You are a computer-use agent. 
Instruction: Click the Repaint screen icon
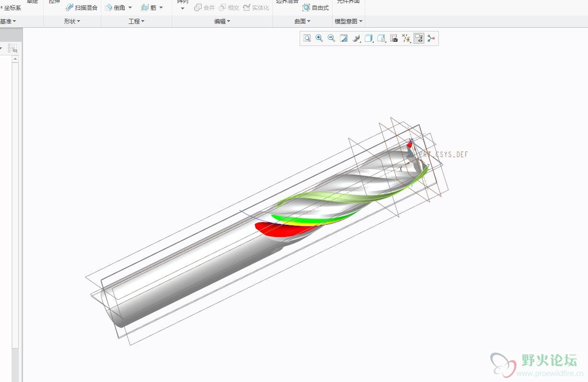[344, 38]
